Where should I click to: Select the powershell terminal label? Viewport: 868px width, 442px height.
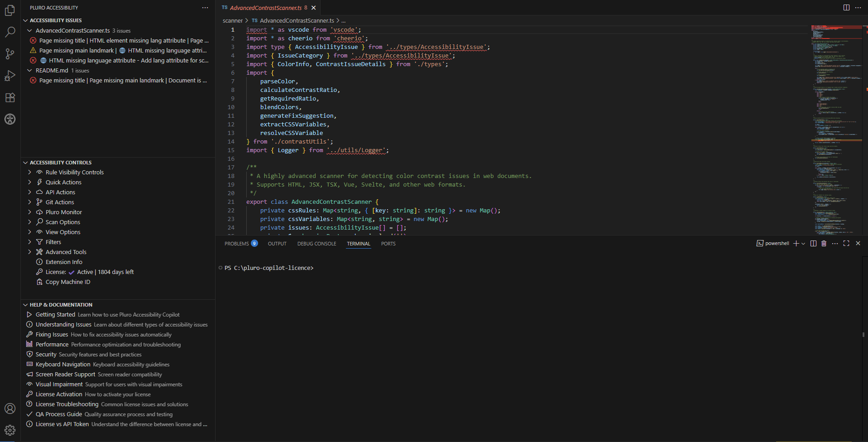[x=773, y=244]
